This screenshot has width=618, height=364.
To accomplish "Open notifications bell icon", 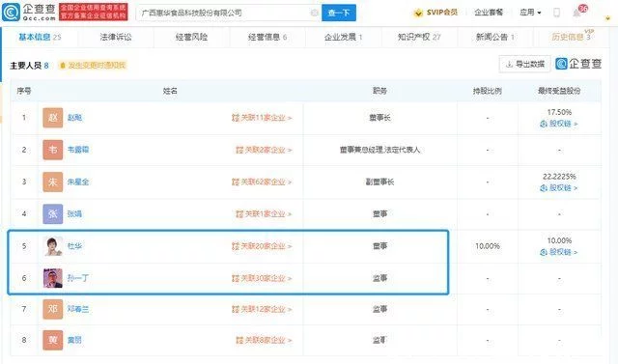I will point(577,13).
